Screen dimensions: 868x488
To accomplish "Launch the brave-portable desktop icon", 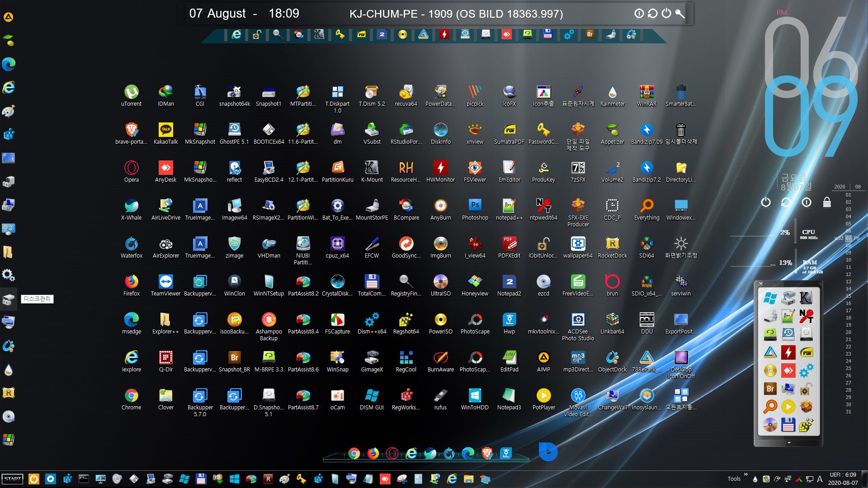I will coord(131,133).
